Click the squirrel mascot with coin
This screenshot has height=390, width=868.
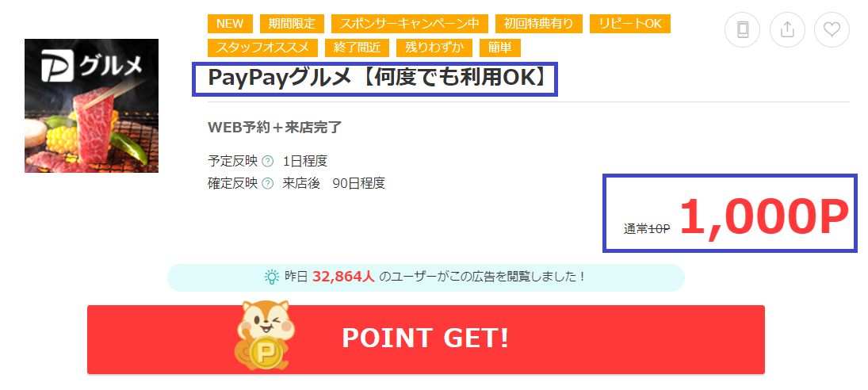coord(265,336)
